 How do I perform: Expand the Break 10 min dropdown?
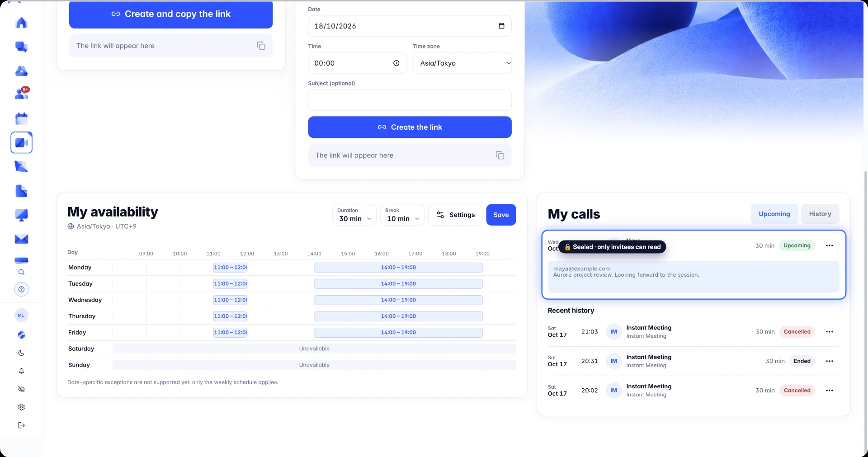[x=402, y=215]
